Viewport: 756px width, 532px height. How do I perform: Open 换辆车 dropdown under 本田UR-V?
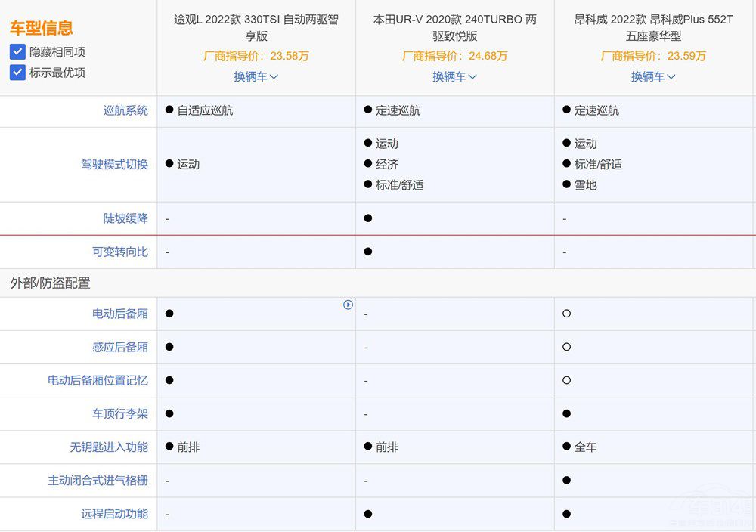[454, 76]
